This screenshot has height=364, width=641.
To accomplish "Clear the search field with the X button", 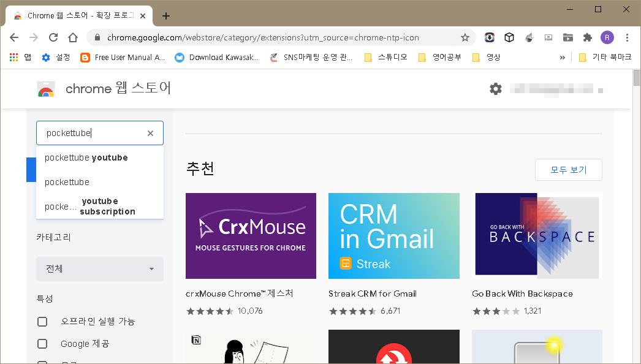I will point(150,133).
